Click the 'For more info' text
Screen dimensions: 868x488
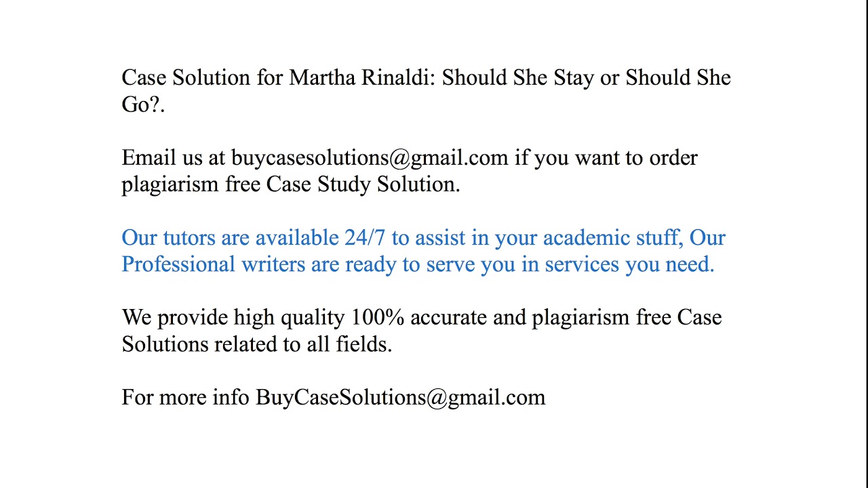[185, 398]
